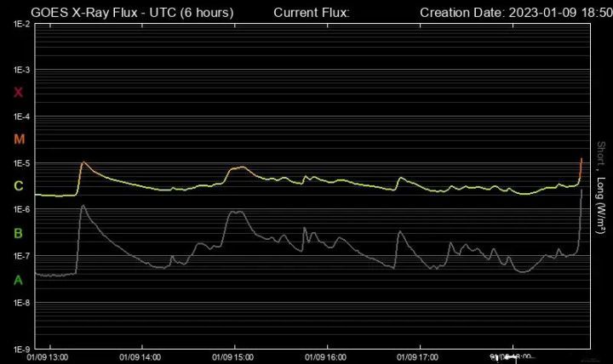Image resolution: width=613 pixels, height=364 pixels.
Task: Click the Current Flux label
Action: coord(312,13)
